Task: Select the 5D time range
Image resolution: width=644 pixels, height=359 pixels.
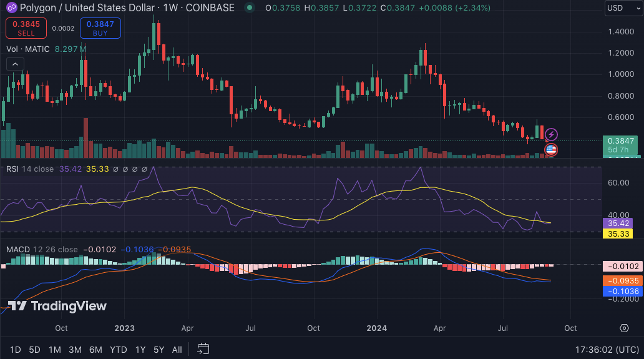Action: pyautogui.click(x=34, y=350)
